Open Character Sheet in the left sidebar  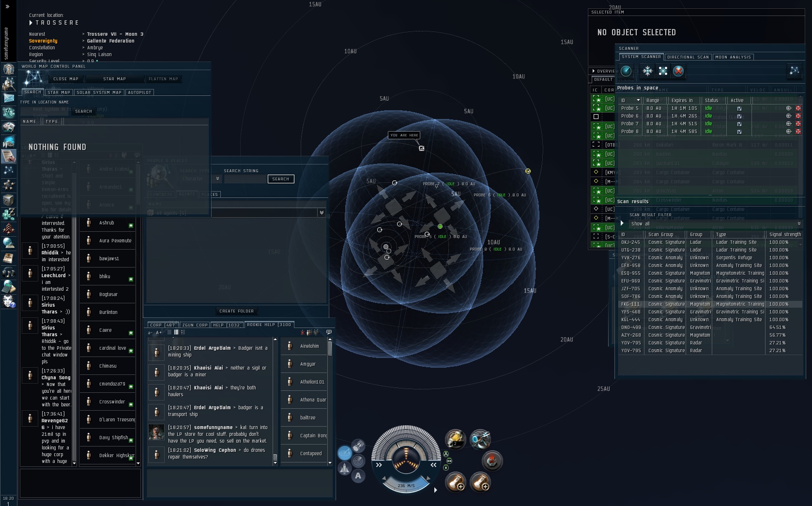9,69
